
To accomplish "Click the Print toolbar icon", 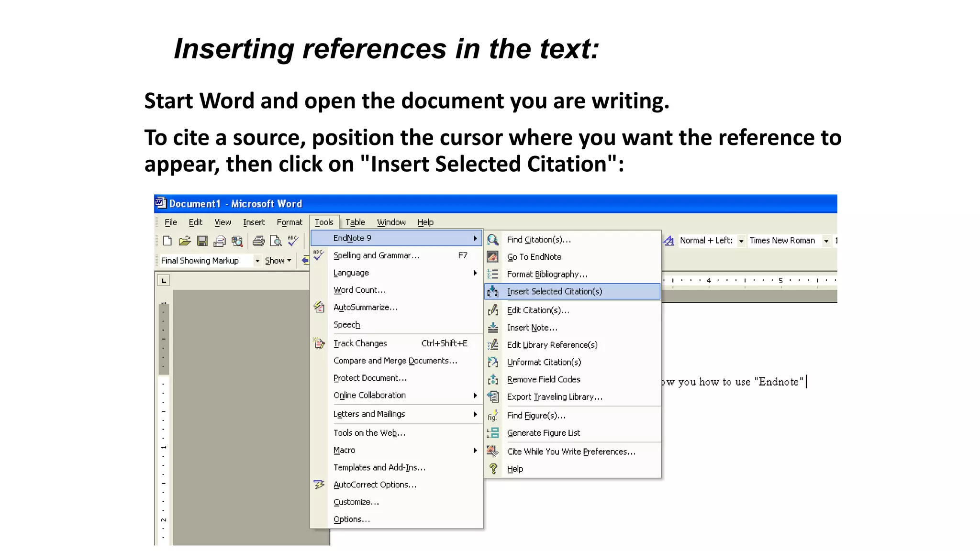I will point(259,241).
